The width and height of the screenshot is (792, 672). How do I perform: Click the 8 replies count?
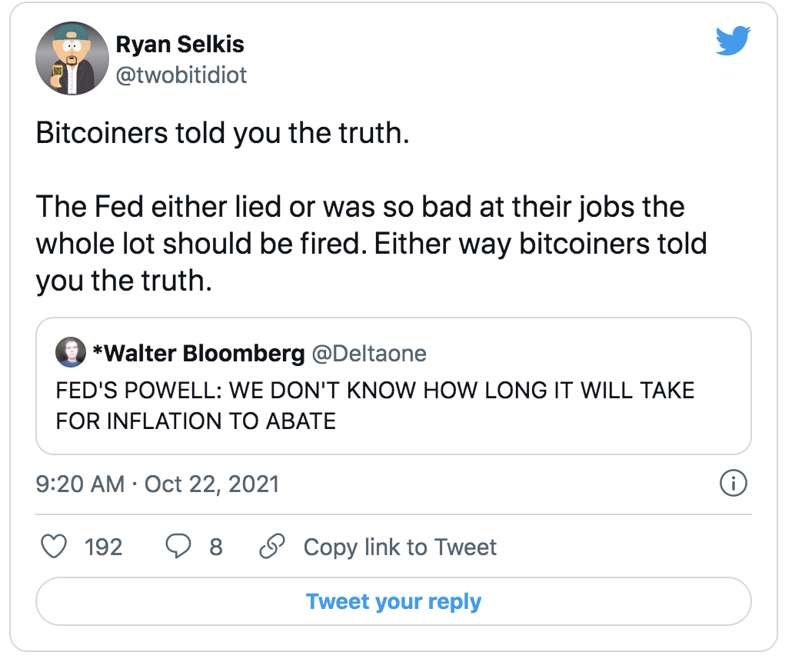216,547
